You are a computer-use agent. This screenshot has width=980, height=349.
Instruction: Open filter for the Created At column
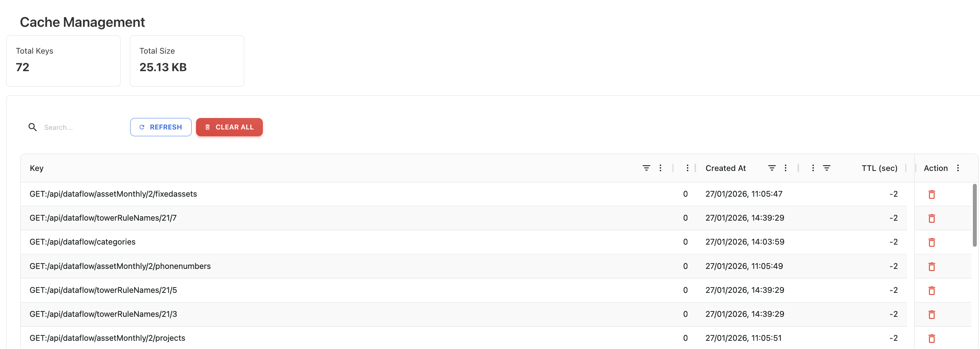771,168
